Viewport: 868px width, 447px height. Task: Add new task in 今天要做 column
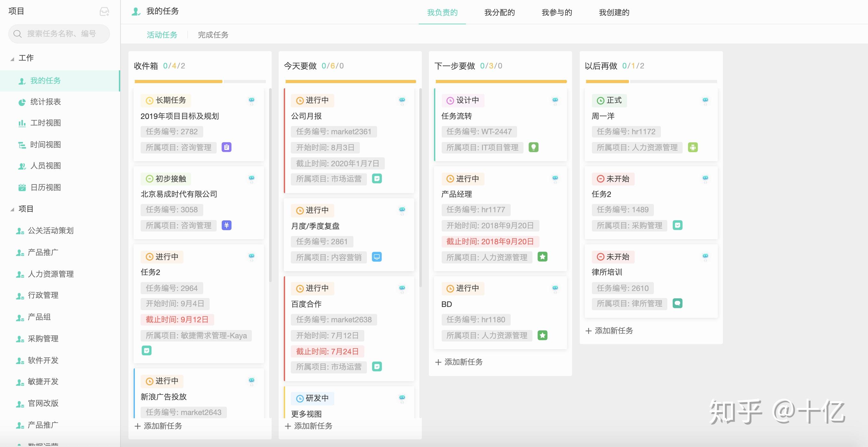[309, 426]
